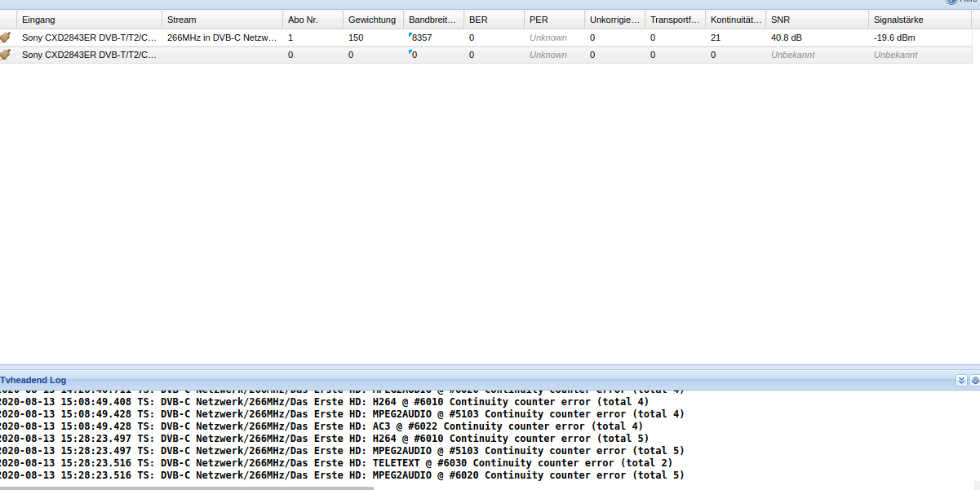980x490 pixels.
Task: Sort by the Gewichtung column header
Action: [x=373, y=20]
